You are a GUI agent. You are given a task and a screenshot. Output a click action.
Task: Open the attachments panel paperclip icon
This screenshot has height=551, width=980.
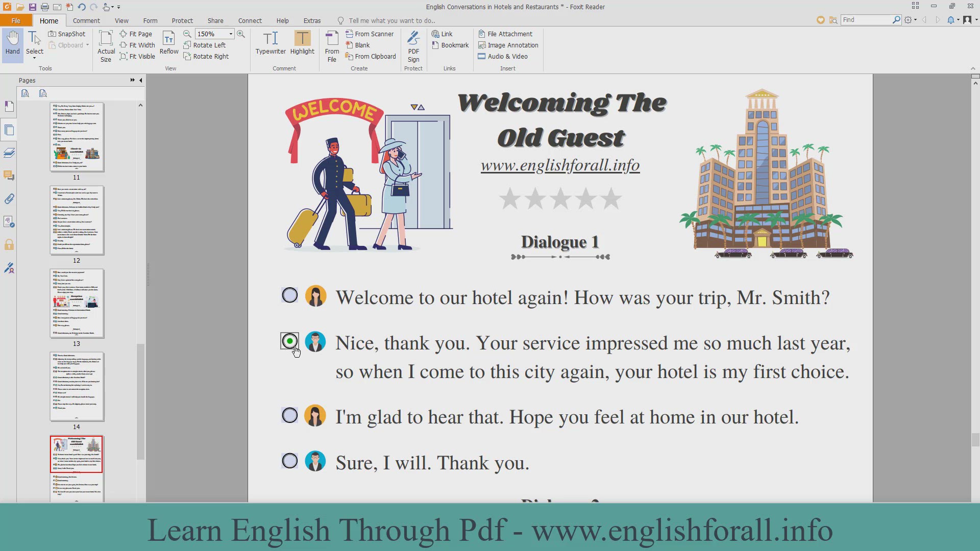9,199
